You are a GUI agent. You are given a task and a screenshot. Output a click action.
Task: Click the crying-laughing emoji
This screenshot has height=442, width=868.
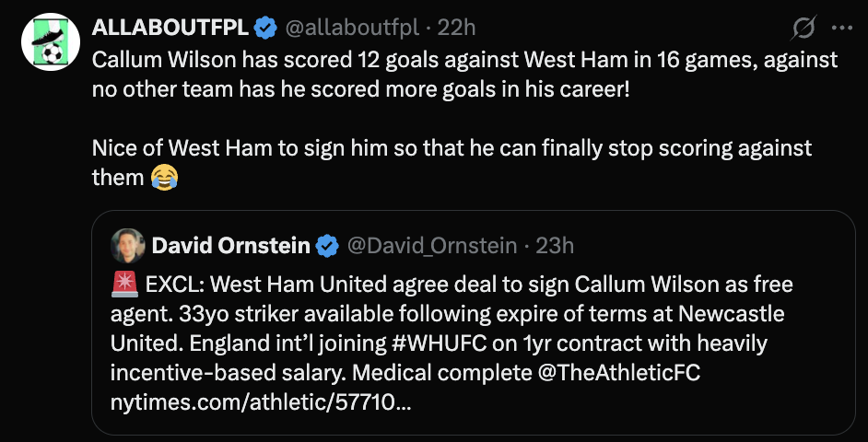(163, 177)
